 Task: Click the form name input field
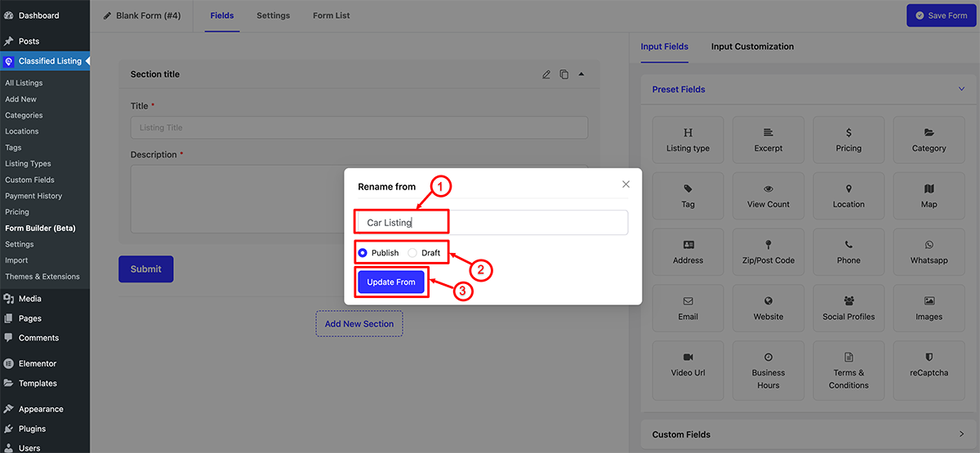click(493, 223)
